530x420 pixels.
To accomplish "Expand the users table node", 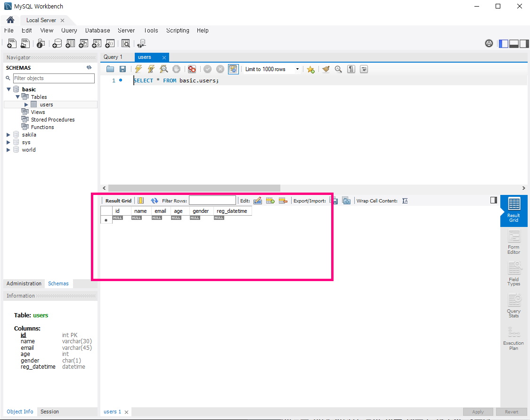I will (26, 105).
